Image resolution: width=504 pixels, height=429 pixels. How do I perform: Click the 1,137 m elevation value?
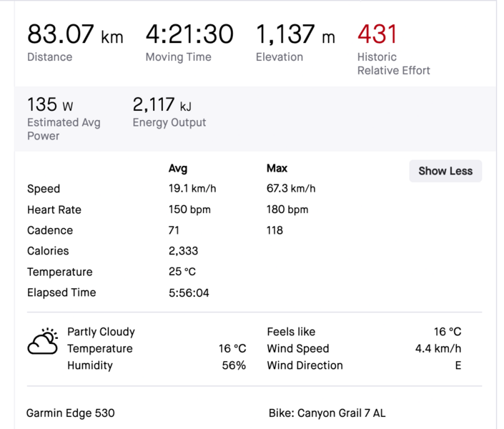click(x=295, y=34)
